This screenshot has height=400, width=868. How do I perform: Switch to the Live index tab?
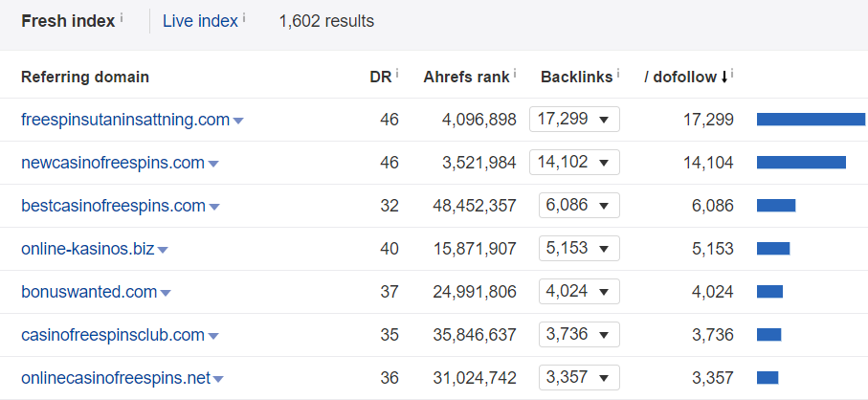click(200, 20)
